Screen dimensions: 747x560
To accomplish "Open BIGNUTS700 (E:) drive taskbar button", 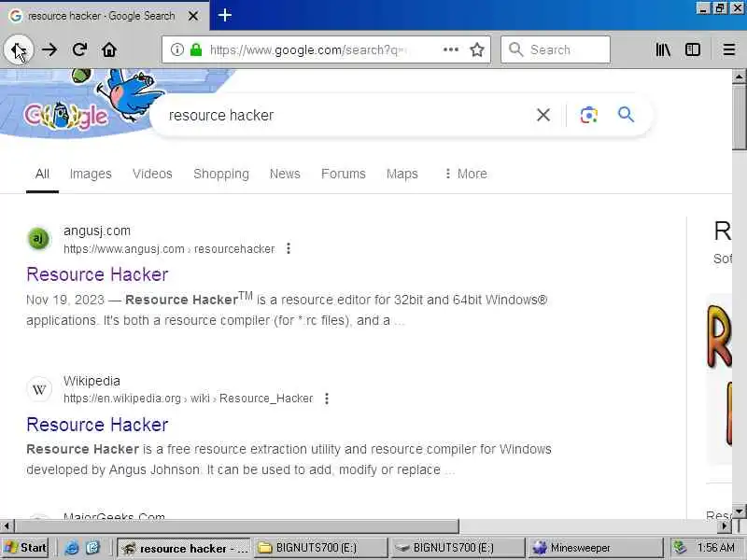I will pyautogui.click(x=458, y=548).
